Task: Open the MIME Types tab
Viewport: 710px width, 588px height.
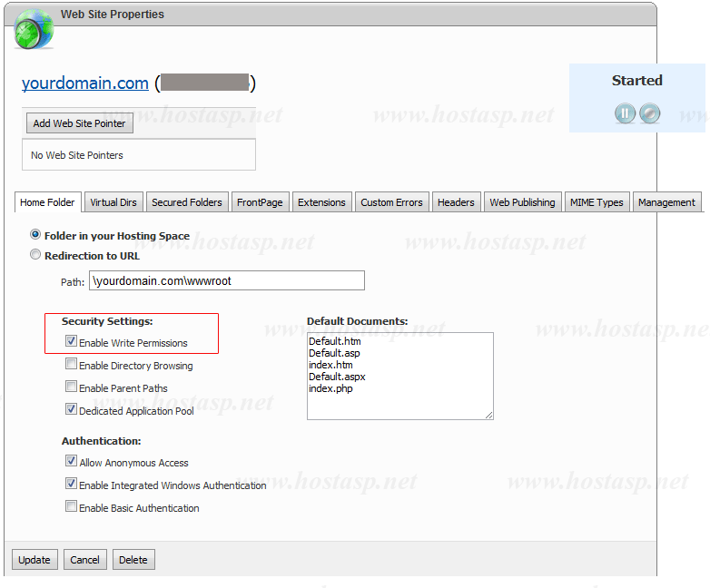Action: click(597, 202)
